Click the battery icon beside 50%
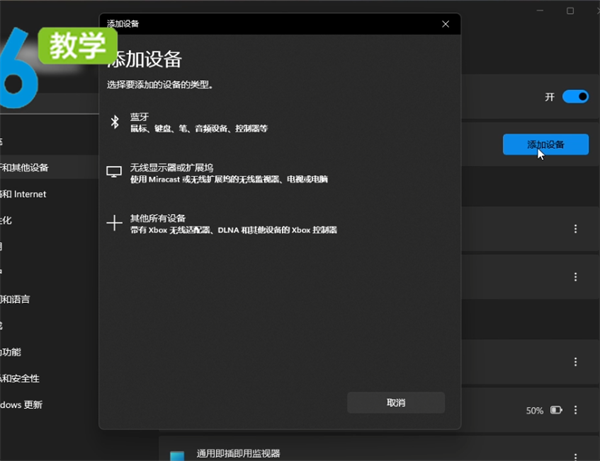Viewport: 600px width, 461px height. click(557, 410)
